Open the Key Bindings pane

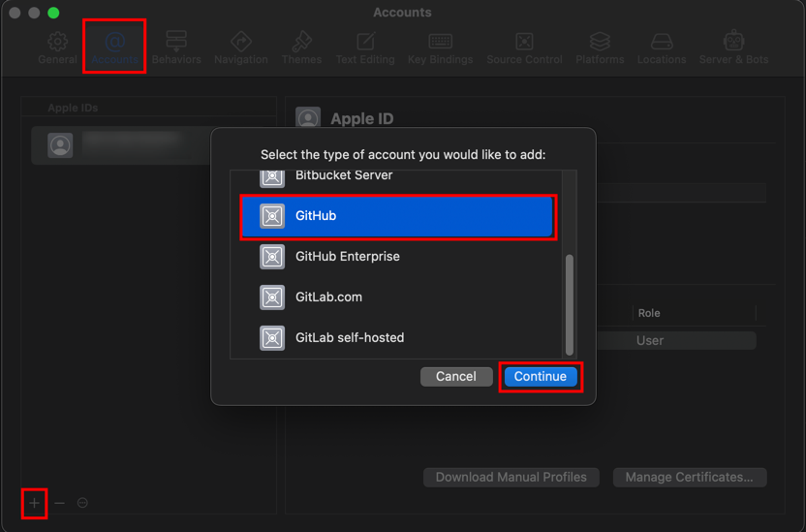(440, 47)
